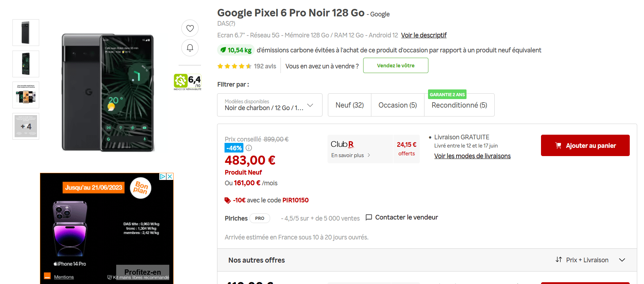The image size is (644, 284).
Task: Click the star rating icons
Action: (234, 66)
